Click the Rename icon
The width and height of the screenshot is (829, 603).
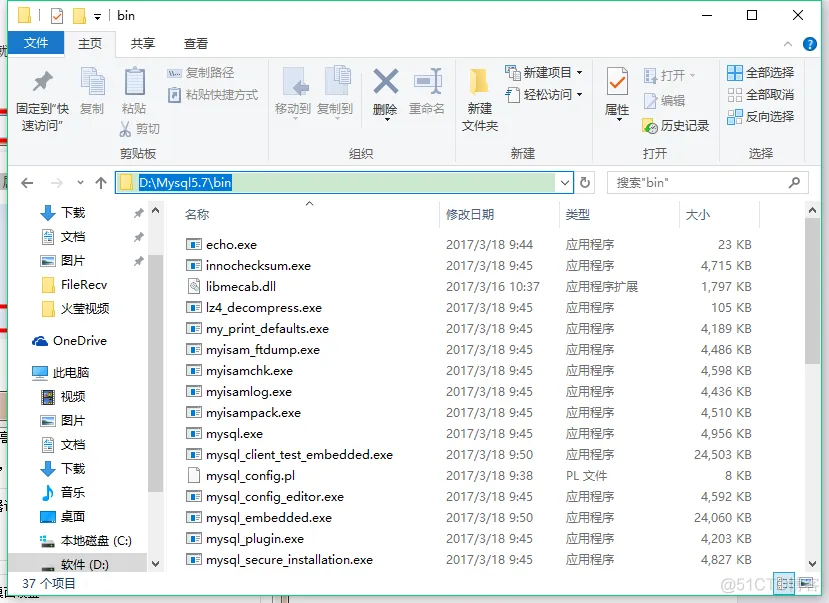[427, 81]
